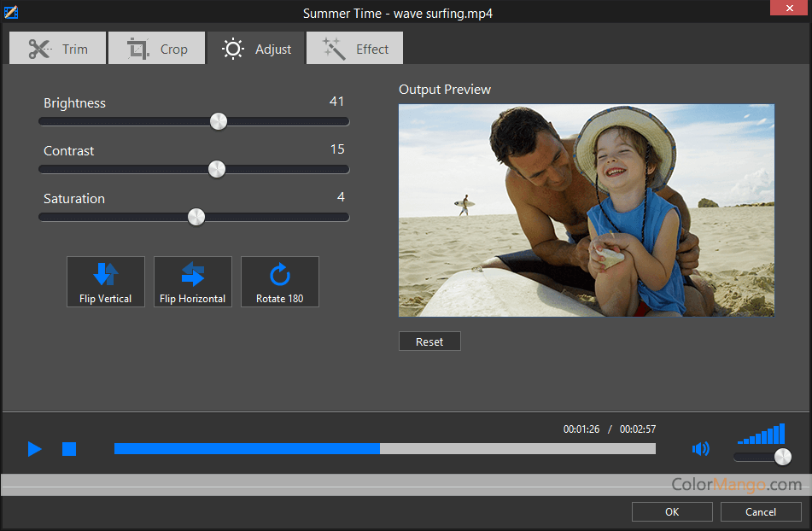Go to the Effect tab
The height and width of the screenshot is (531, 812).
click(x=355, y=49)
